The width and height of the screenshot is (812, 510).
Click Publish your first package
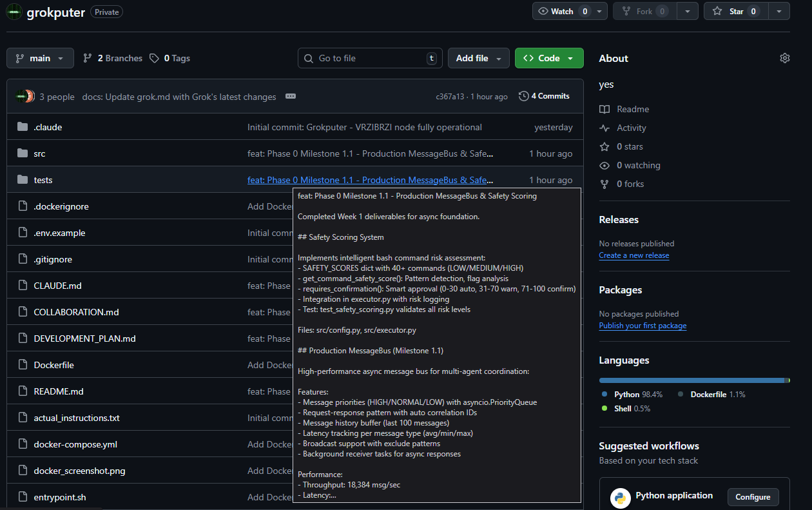pos(643,326)
